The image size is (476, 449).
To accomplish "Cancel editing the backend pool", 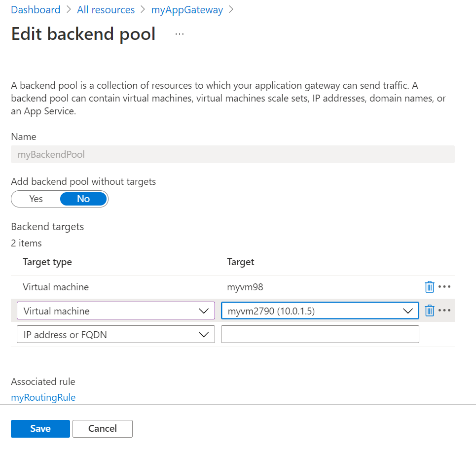I will (x=103, y=429).
